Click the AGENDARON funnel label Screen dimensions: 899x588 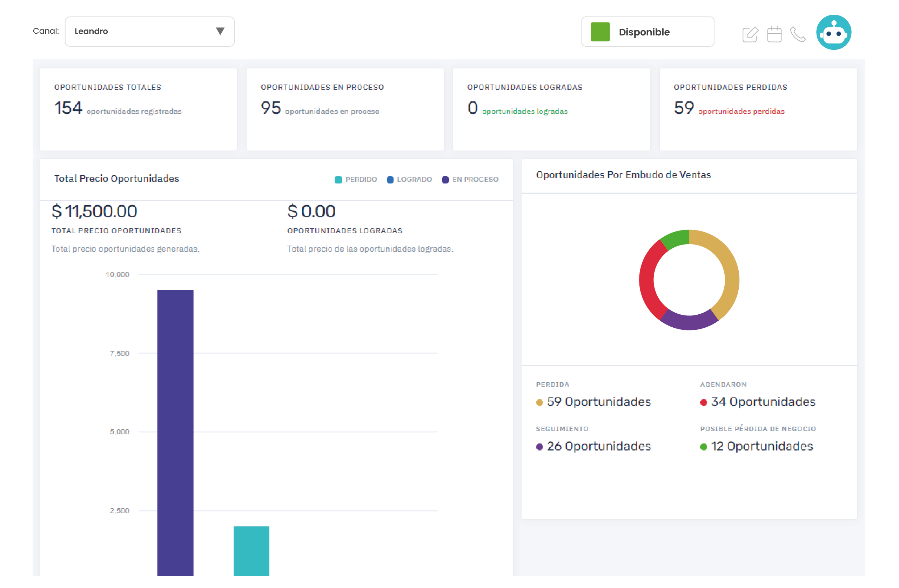coord(723,384)
